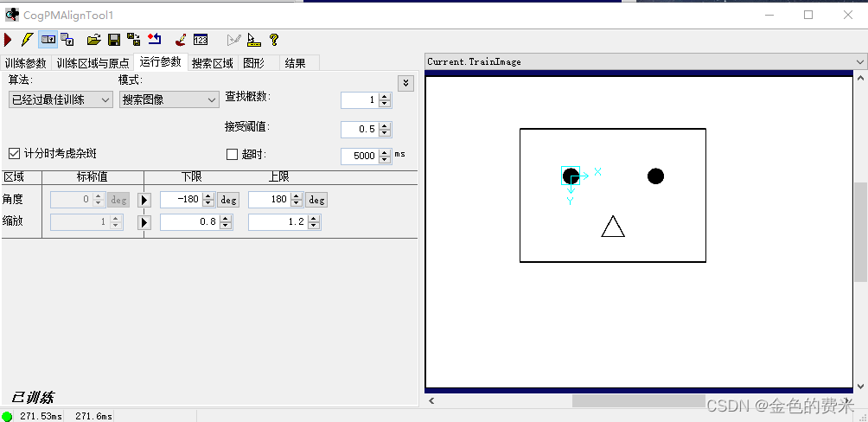Viewport: 868px width, 422px height.
Task: Decrease the 角度 上限 value with down arrow
Action: (297, 203)
